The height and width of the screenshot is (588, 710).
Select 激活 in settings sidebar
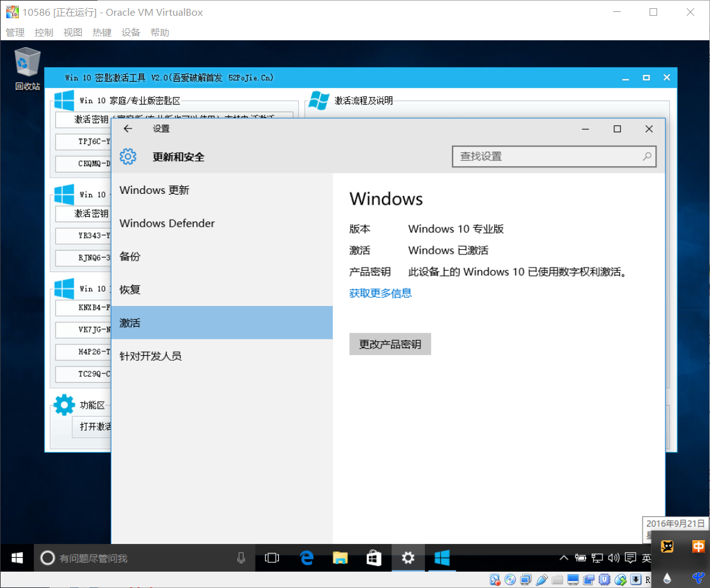[x=222, y=322]
